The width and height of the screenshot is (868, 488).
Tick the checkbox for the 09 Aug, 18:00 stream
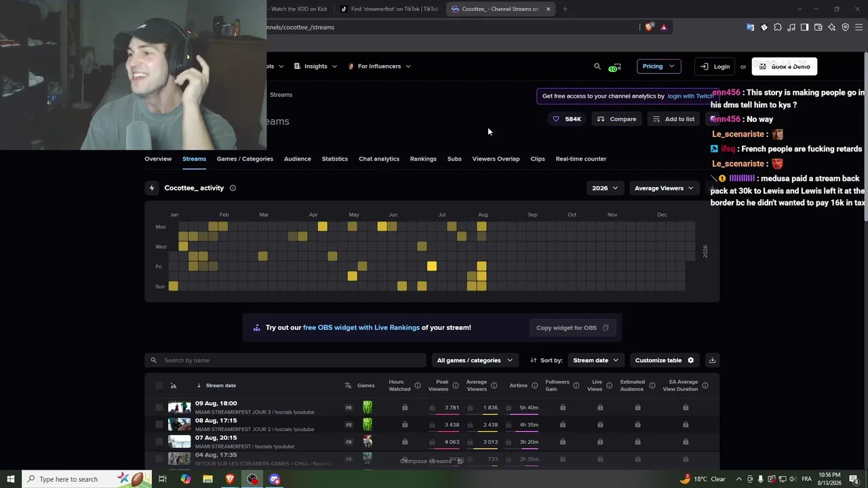pos(159,407)
